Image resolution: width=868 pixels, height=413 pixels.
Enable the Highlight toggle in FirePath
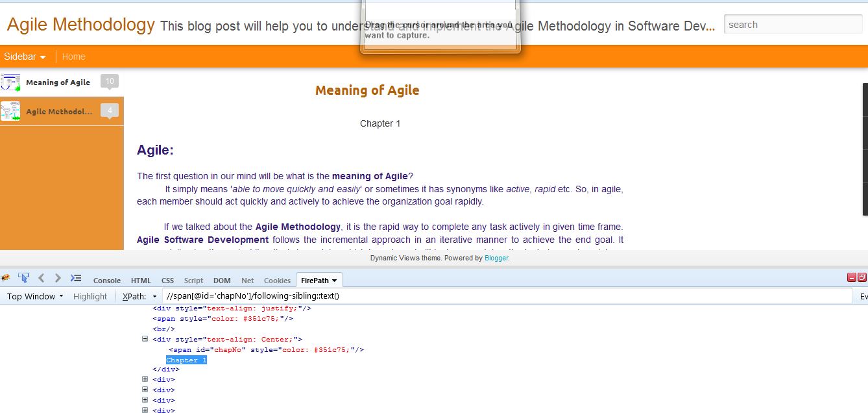click(x=90, y=296)
